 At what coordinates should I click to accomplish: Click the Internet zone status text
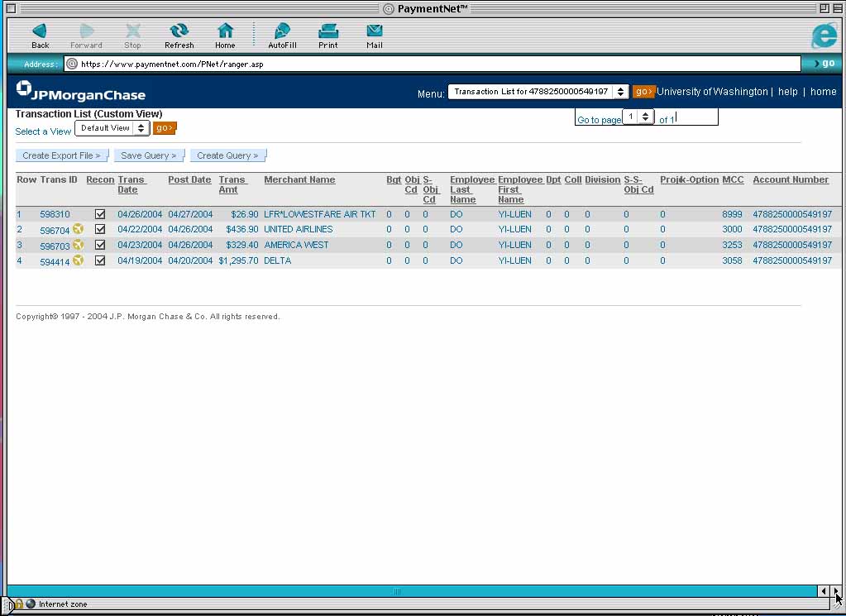[63, 604]
